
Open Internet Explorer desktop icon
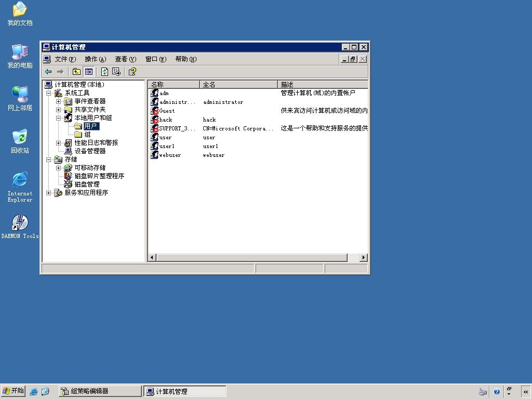20,187
